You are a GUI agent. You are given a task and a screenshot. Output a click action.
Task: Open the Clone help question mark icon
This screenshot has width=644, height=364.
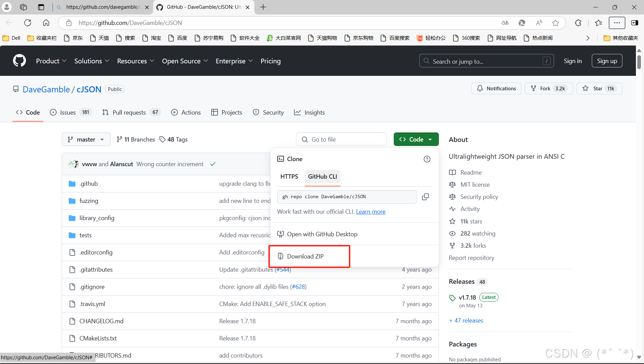coord(427,159)
